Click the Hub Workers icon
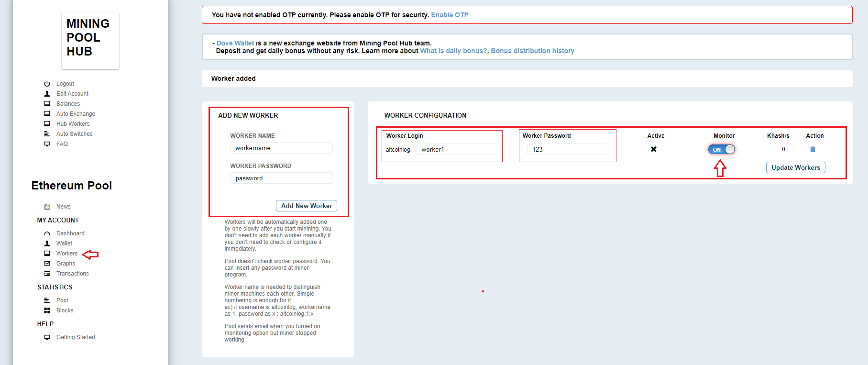868x365 pixels. [x=47, y=124]
